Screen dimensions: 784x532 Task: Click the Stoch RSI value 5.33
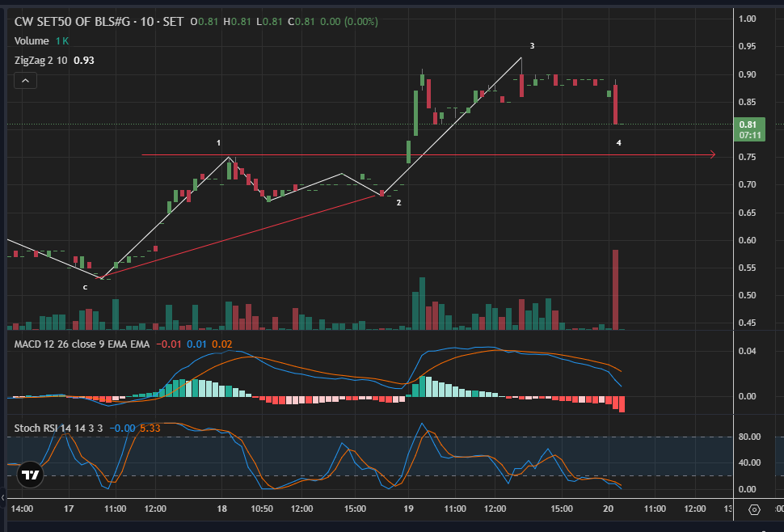(x=150, y=428)
